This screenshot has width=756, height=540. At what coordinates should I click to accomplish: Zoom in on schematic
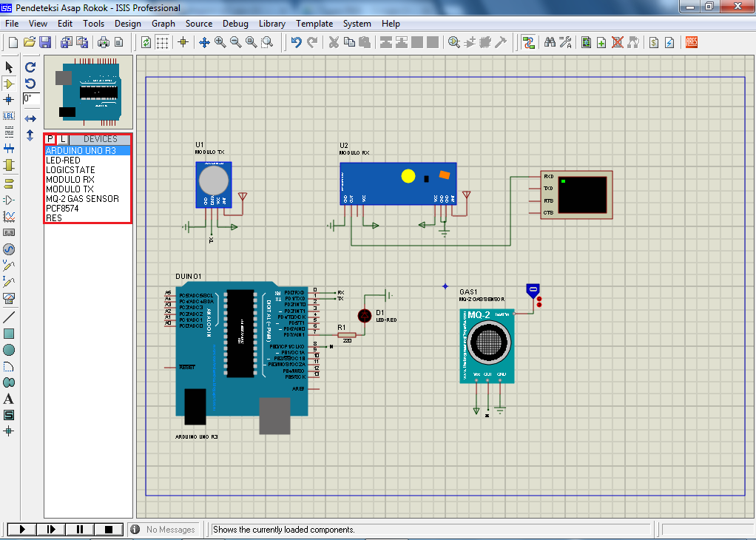tap(220, 42)
